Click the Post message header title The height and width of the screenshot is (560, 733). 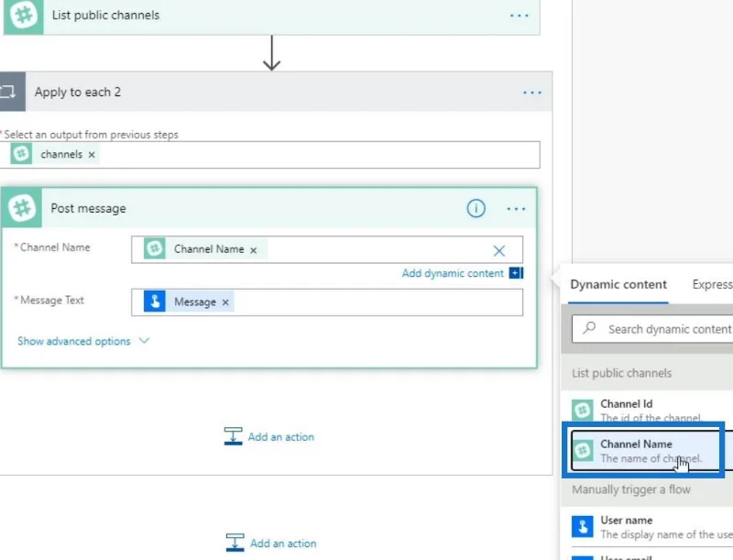click(x=88, y=208)
